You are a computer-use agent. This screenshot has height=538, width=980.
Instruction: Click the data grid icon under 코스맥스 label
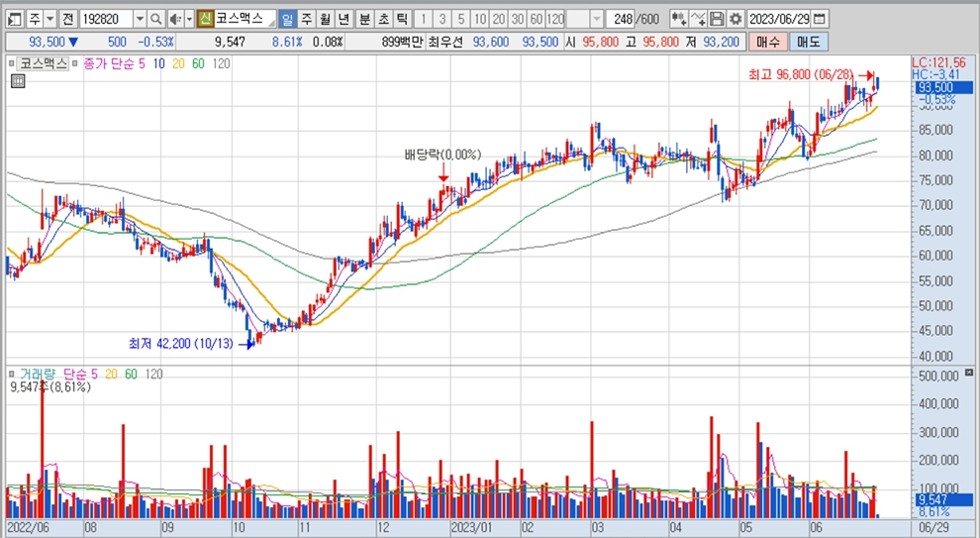(x=16, y=82)
